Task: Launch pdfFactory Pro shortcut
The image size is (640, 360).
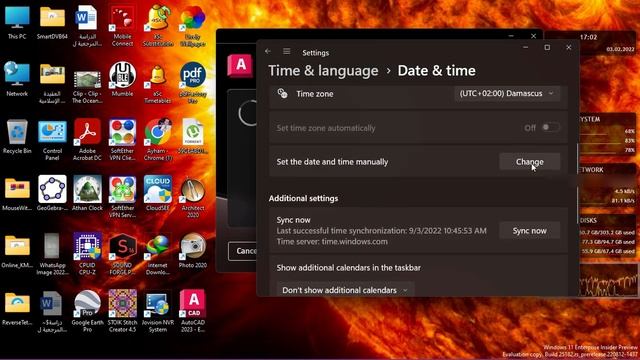Action: [x=193, y=82]
